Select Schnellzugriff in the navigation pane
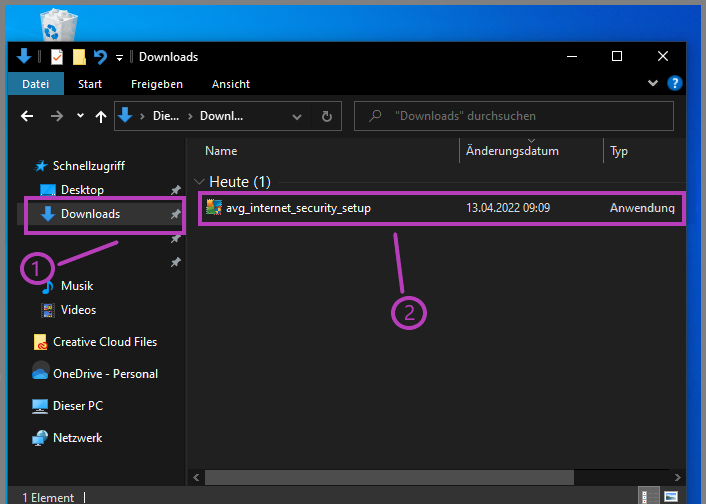706x504 pixels. pos(89,166)
